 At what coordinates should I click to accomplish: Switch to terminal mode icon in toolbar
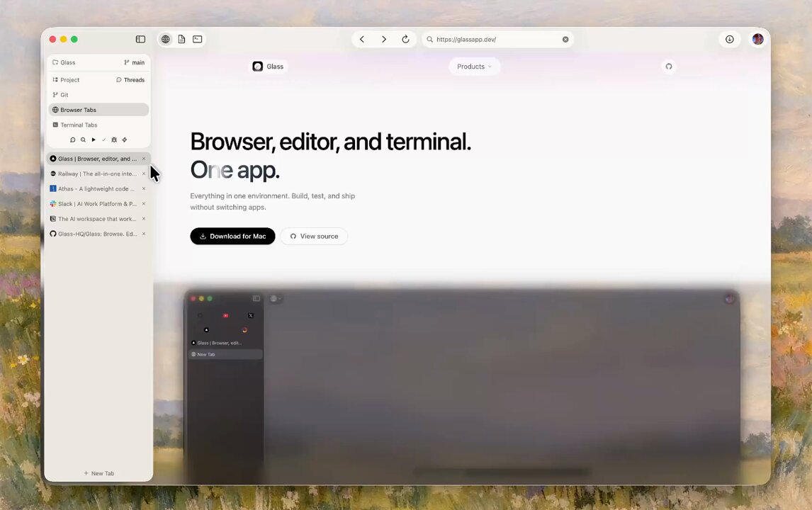pyautogui.click(x=197, y=40)
